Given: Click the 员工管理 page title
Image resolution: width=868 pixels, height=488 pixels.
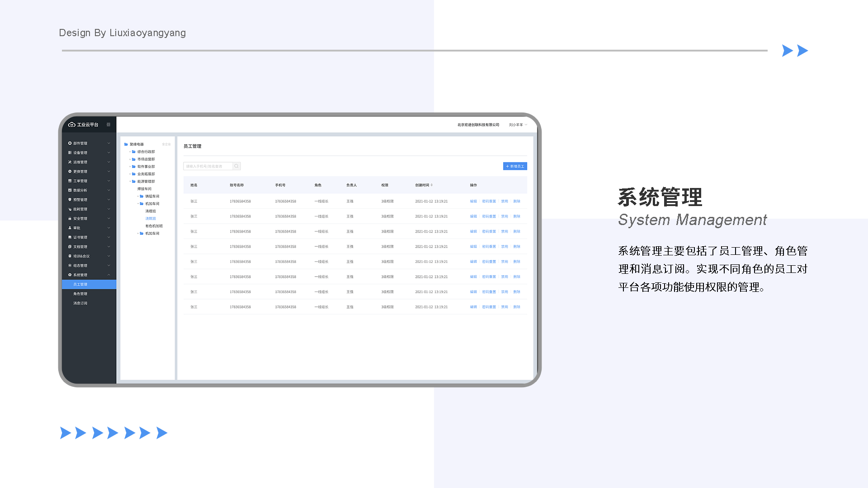Looking at the screenshot, I should click(193, 146).
